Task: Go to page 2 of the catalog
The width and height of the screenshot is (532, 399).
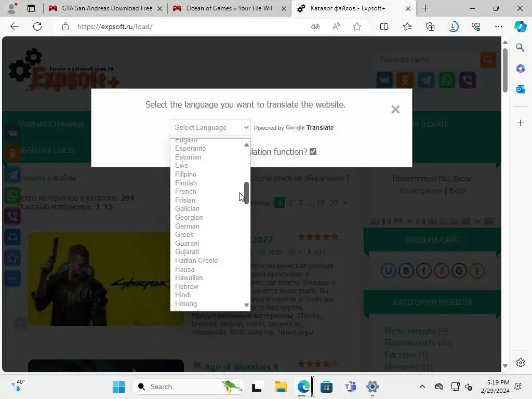Action: pyautogui.click(x=290, y=203)
